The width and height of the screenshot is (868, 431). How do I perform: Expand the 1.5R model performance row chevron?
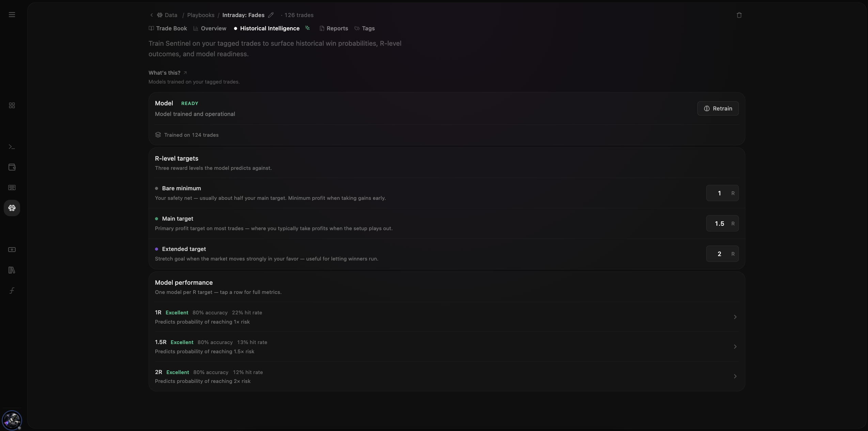coord(735,347)
